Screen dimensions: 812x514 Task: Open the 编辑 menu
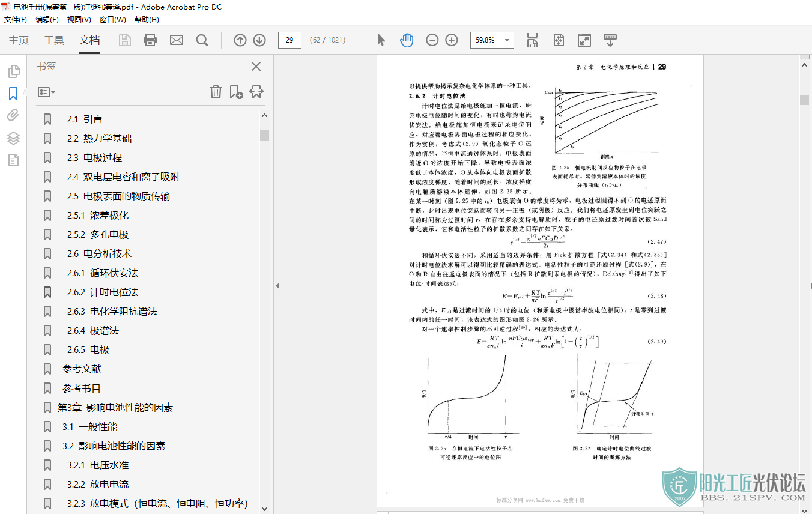pos(47,20)
